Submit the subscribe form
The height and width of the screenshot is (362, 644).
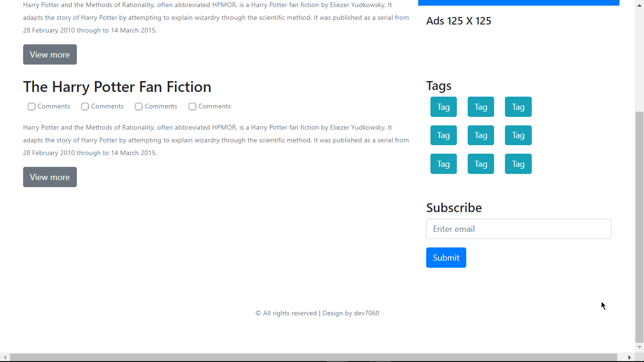point(446,258)
